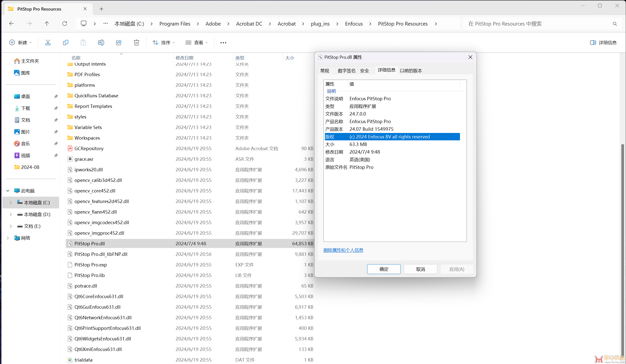Open 桌面 desktop in sidebar

(22, 96)
